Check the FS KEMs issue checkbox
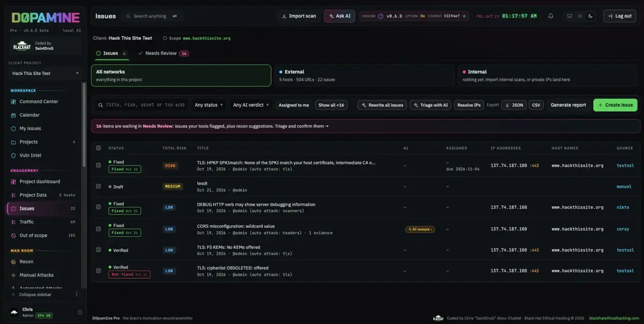This screenshot has height=324, width=644. click(x=98, y=249)
